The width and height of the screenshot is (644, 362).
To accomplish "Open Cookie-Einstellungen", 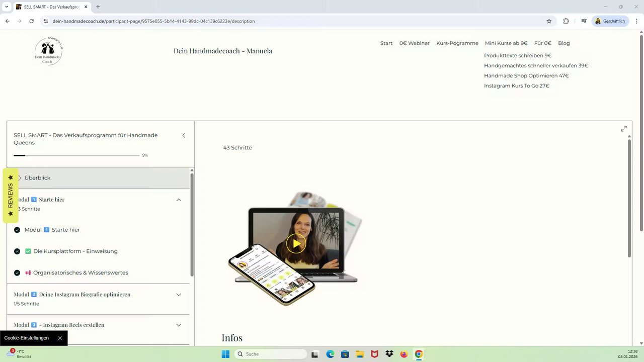I will (x=27, y=338).
